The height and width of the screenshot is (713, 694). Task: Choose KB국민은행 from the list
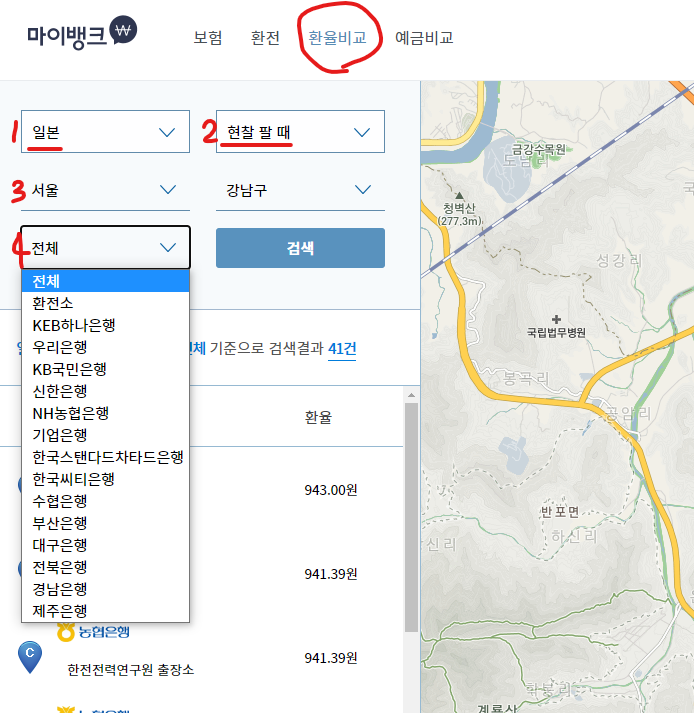[106, 369]
